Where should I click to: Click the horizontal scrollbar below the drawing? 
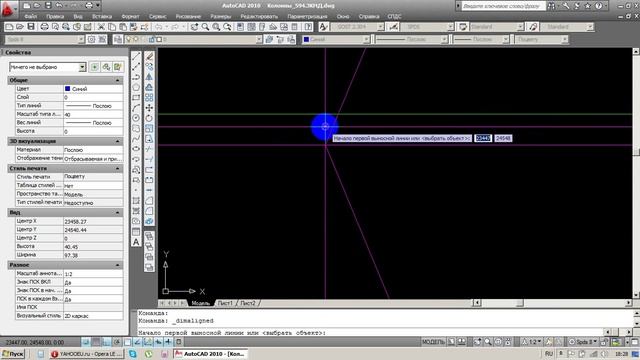520,303
